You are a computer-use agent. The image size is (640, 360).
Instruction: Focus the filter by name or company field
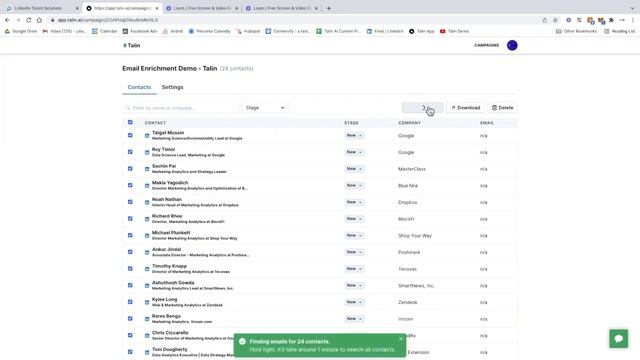180,108
